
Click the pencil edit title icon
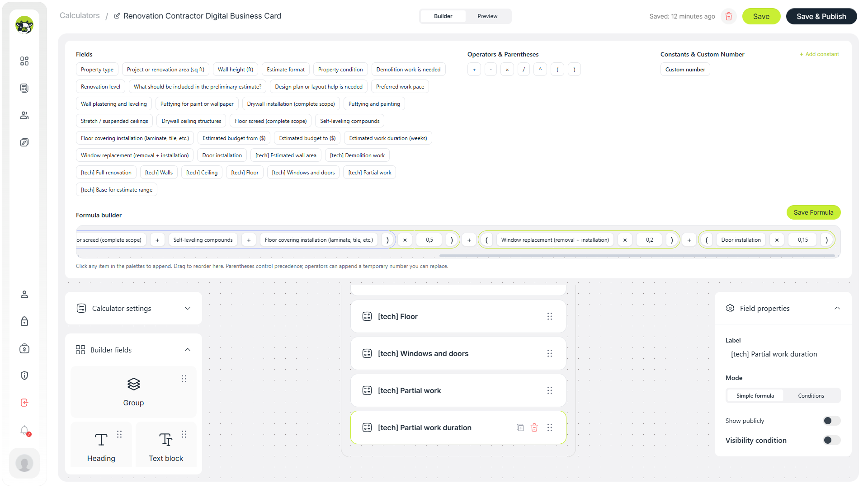point(117,16)
